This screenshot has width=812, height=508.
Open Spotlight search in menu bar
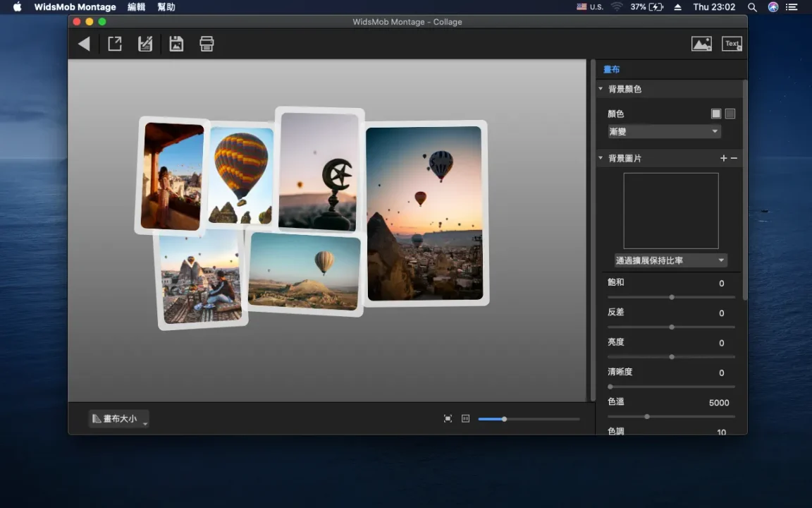click(752, 7)
